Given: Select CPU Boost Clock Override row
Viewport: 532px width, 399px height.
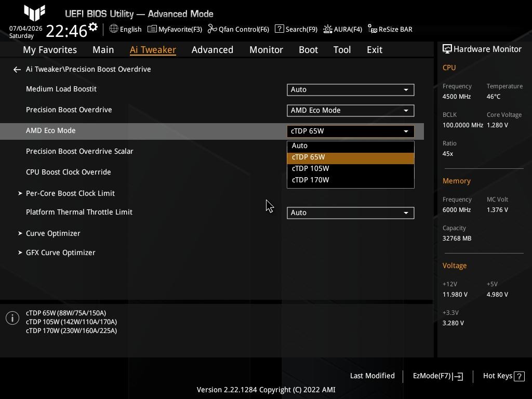Looking at the screenshot, I should [x=68, y=172].
